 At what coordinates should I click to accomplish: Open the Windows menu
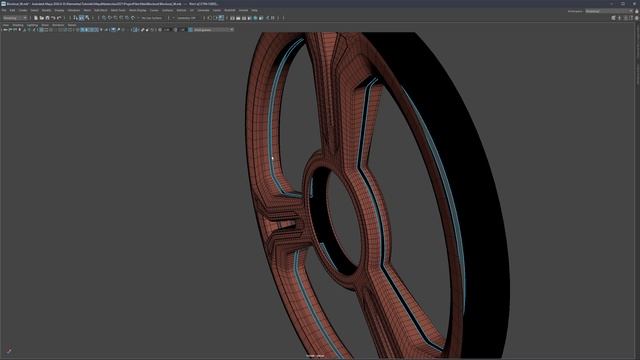(73, 10)
